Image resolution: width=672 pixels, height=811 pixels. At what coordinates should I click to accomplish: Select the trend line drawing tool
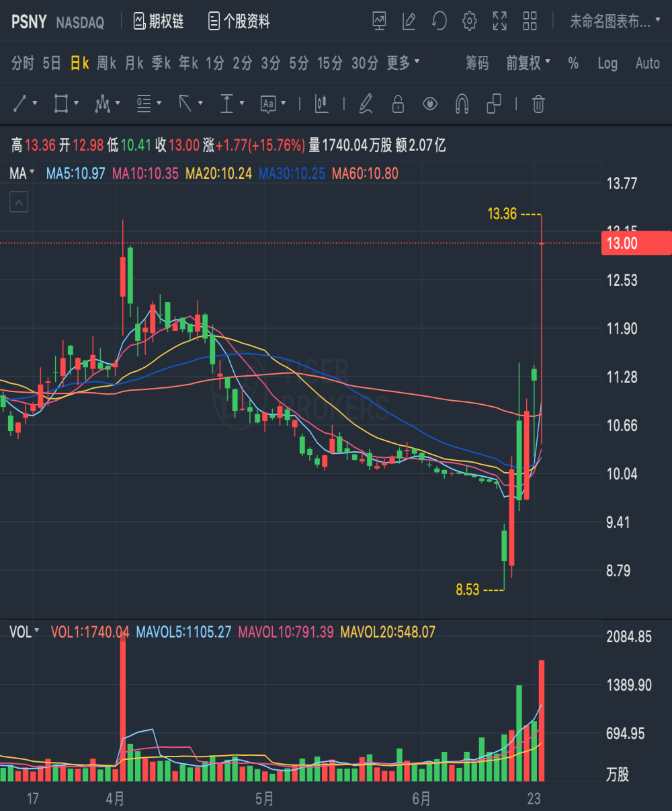tap(20, 104)
